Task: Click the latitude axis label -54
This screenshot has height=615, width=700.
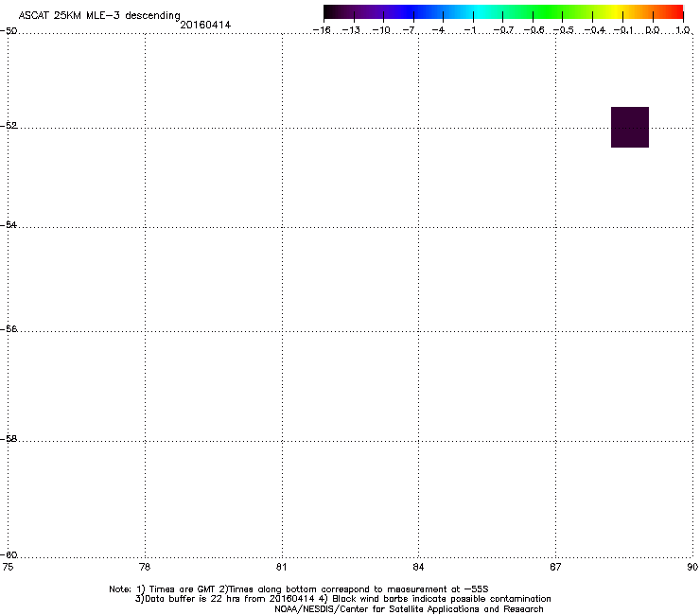Action: pyautogui.click(x=9, y=224)
